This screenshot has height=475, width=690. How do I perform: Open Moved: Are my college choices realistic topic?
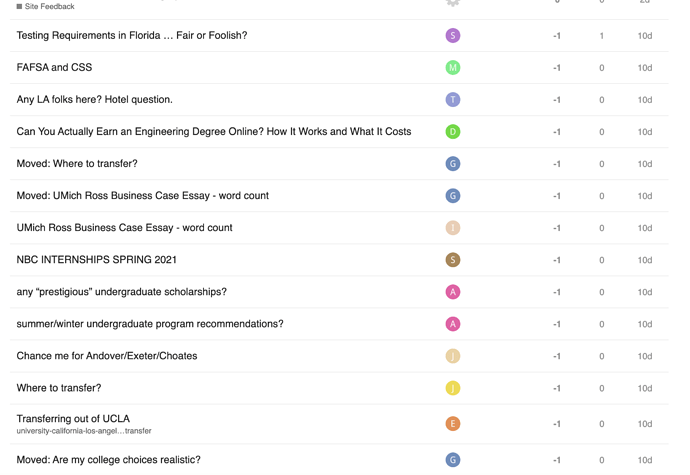(109, 460)
